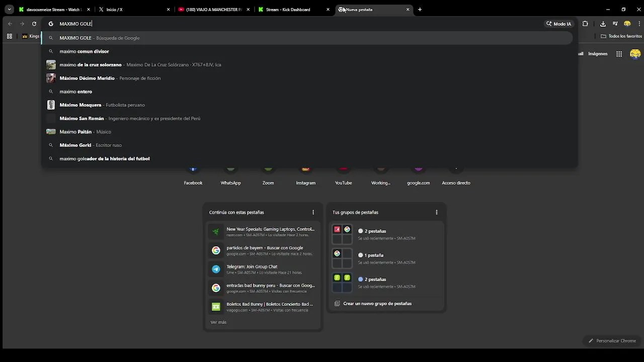Open Boletos Bad Bunny viagogo entry
The height and width of the screenshot is (362, 644).
click(263, 307)
